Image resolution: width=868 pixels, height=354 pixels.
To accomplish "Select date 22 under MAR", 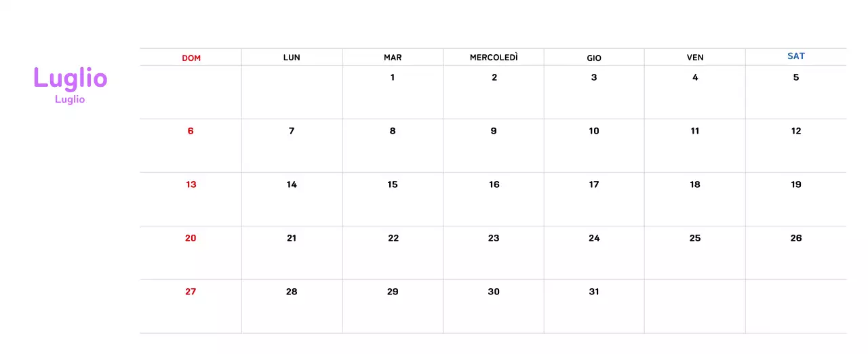I will (x=393, y=238).
